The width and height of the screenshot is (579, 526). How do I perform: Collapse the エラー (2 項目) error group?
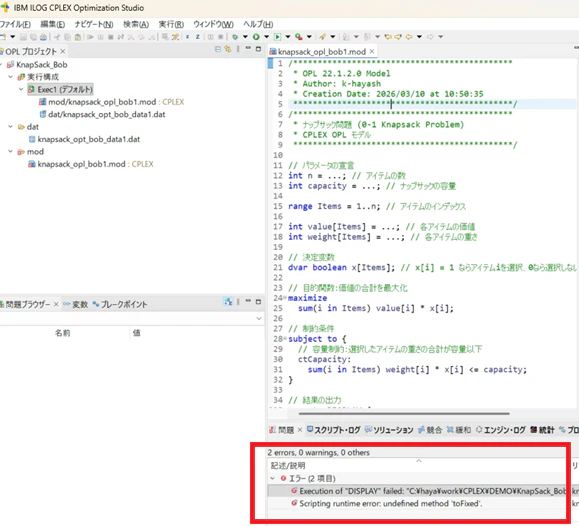tap(273, 478)
